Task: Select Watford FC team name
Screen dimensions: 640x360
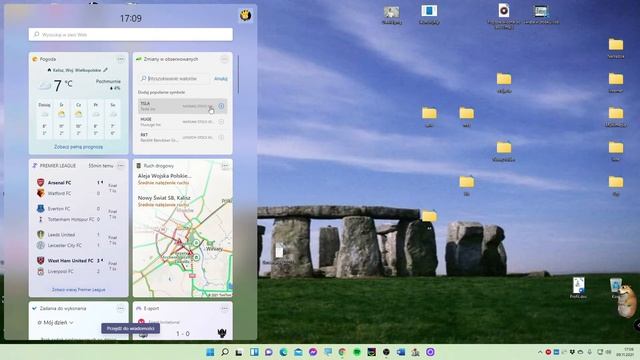Action: tap(60, 193)
